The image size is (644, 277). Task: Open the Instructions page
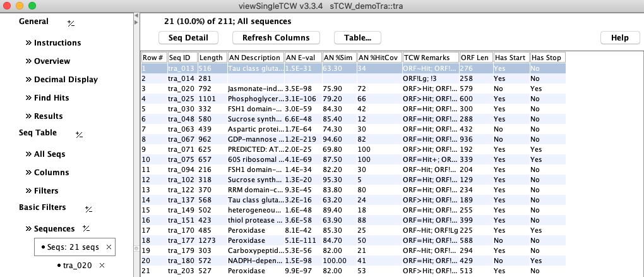coord(57,43)
